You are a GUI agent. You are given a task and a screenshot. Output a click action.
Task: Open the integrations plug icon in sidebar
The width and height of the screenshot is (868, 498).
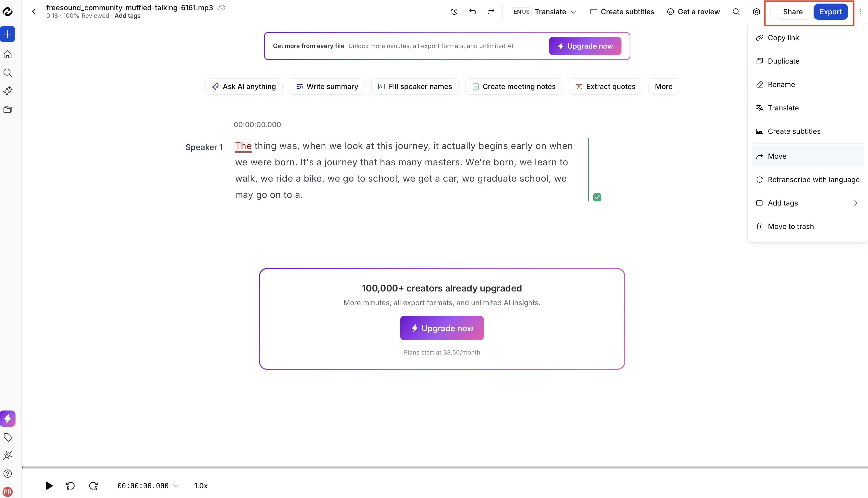pos(8,455)
